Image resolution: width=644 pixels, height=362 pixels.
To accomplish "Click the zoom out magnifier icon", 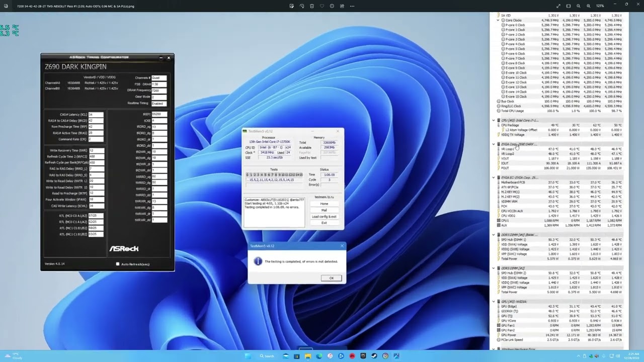I will [578, 6].
